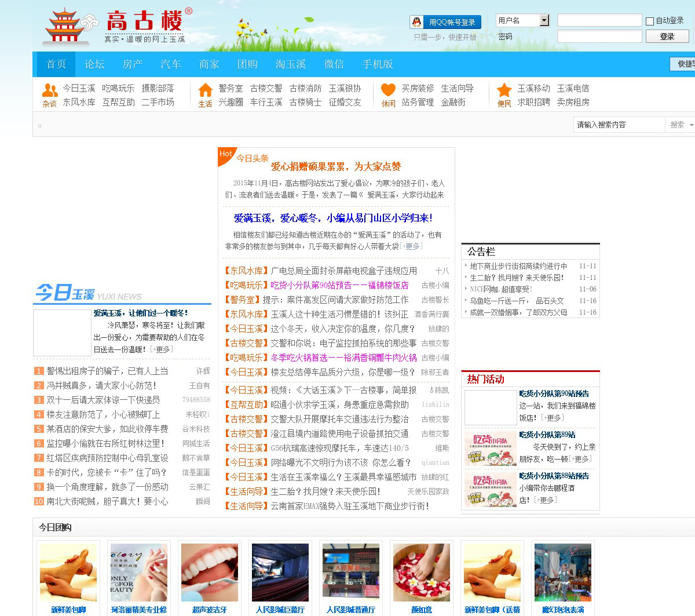The width and height of the screenshot is (695, 616).
Task: Open announcement 地下商业步行街招商续约进行中
Action: (518, 266)
